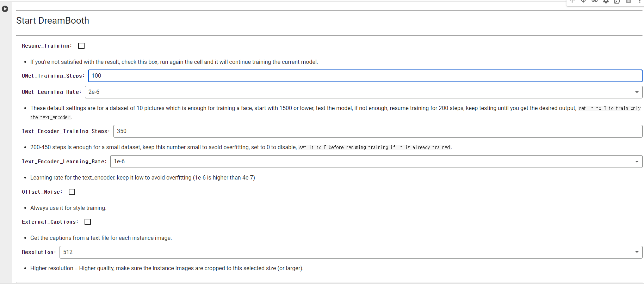Click the External_Captions label

coord(50,222)
